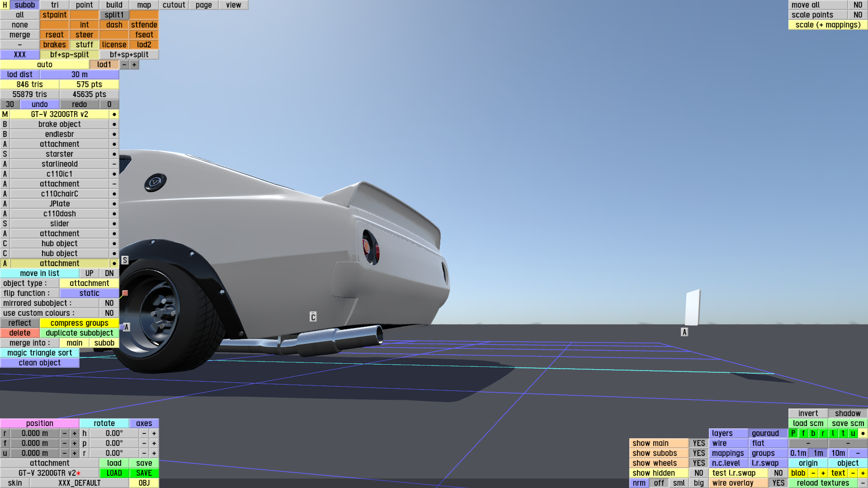868x488 pixels.
Task: Click duplicate subobject button
Action: (x=79, y=333)
